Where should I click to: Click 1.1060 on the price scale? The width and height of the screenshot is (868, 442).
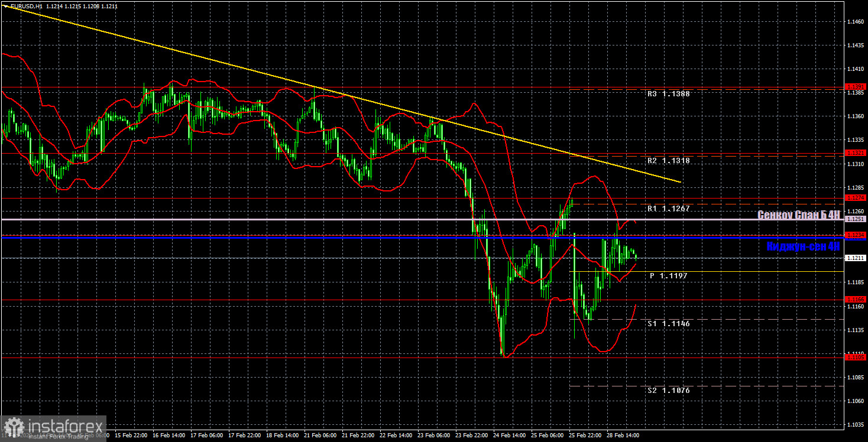(856, 401)
